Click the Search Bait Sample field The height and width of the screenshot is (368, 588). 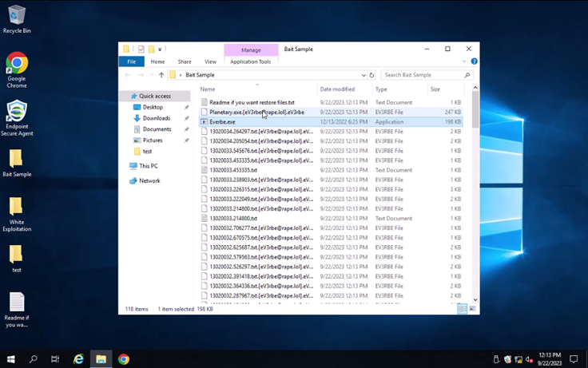[422, 75]
